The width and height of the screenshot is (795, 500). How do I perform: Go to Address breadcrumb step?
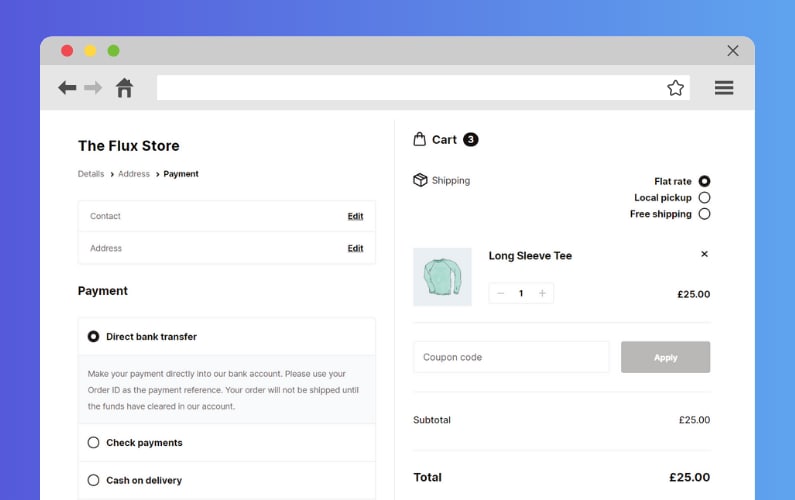point(134,174)
